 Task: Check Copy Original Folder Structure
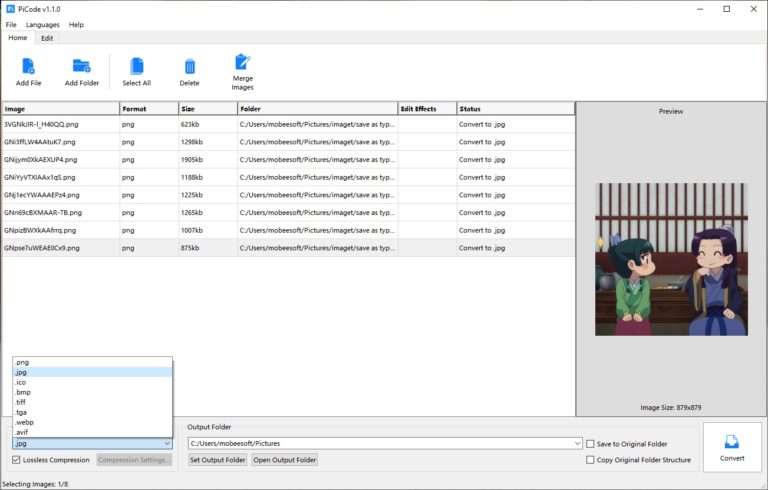(x=590, y=460)
